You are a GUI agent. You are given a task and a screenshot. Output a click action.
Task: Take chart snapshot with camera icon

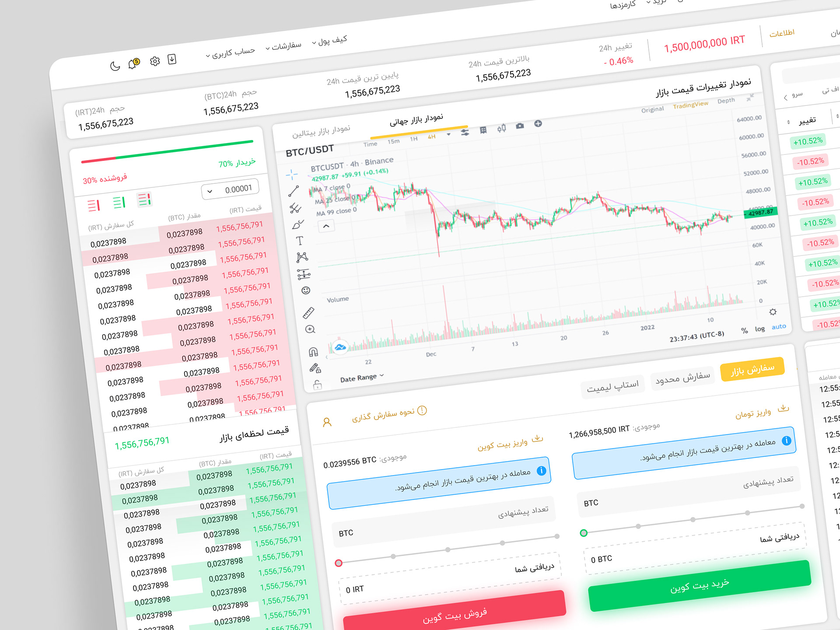(x=520, y=126)
